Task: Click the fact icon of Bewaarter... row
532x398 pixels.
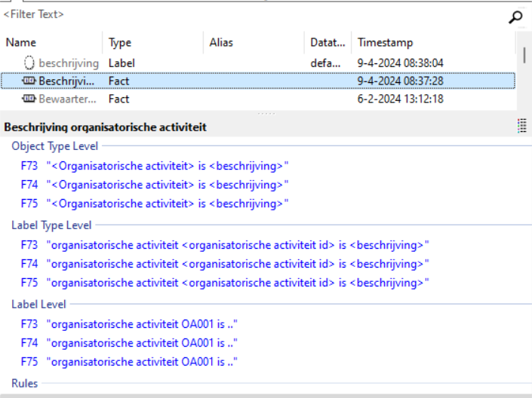Action: 29,99
